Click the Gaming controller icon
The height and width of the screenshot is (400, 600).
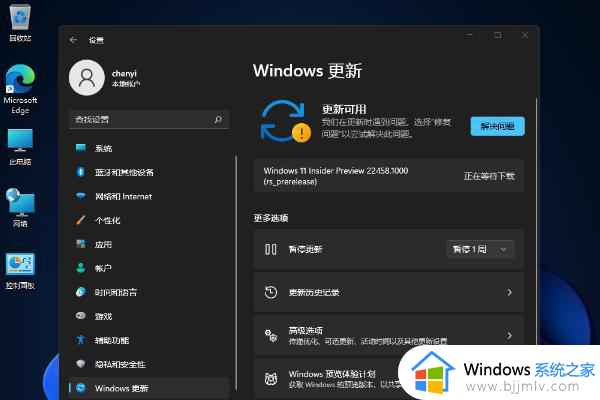click(x=81, y=316)
